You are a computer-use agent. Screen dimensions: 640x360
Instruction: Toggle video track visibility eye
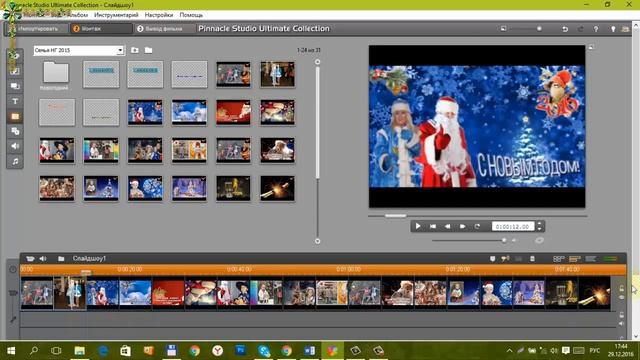pyautogui.click(x=621, y=298)
